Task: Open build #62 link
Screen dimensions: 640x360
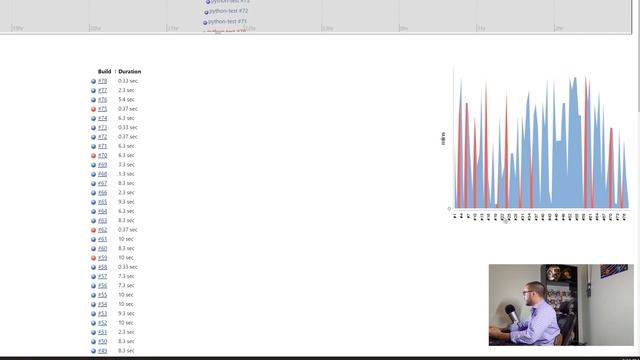Action: (102, 230)
